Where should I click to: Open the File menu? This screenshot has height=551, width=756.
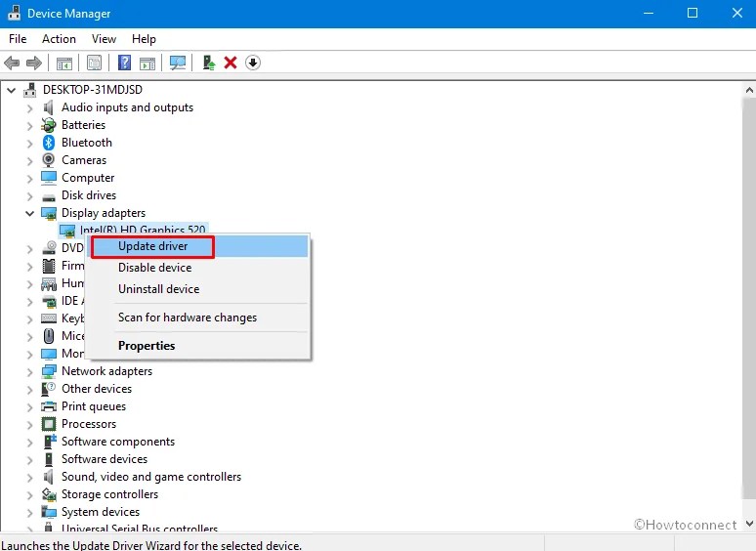click(18, 39)
